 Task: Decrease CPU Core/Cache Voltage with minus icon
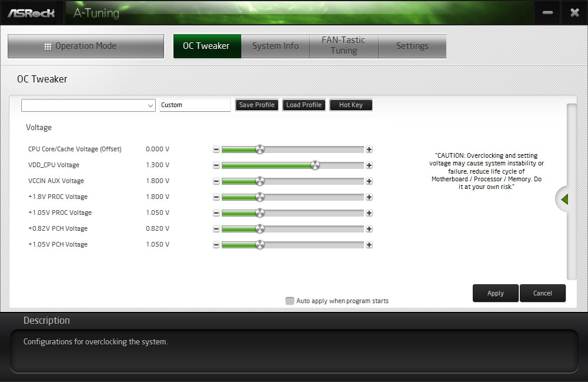pos(216,150)
